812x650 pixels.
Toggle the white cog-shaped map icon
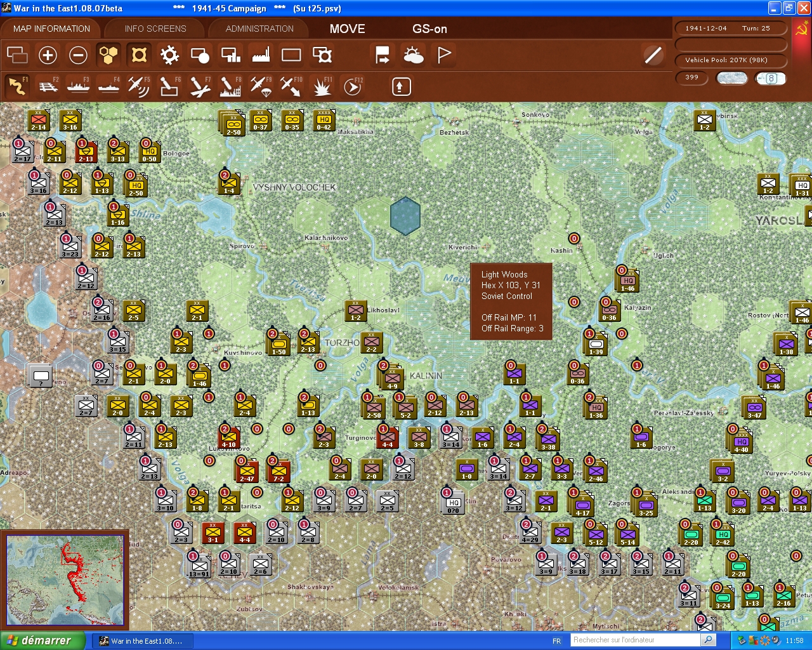point(169,55)
